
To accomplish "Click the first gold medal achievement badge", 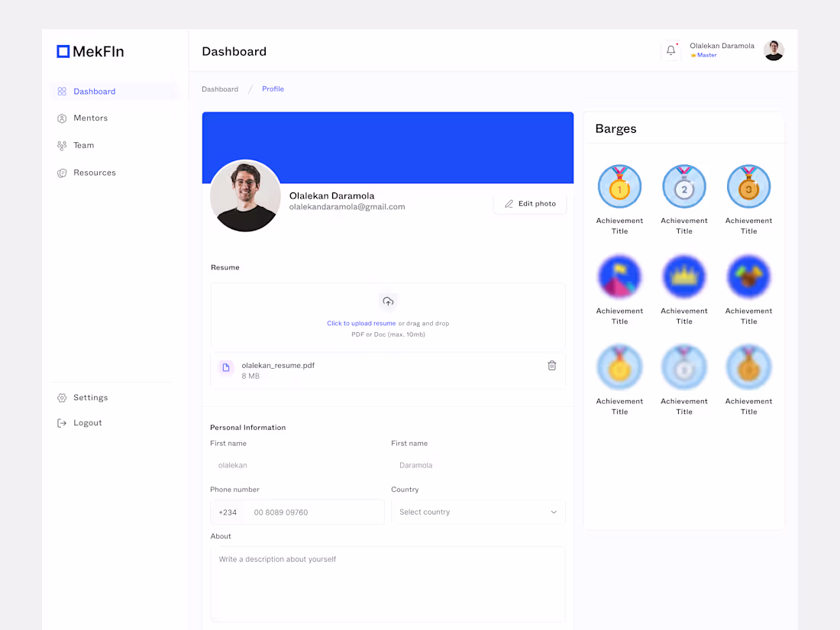I will click(619, 186).
